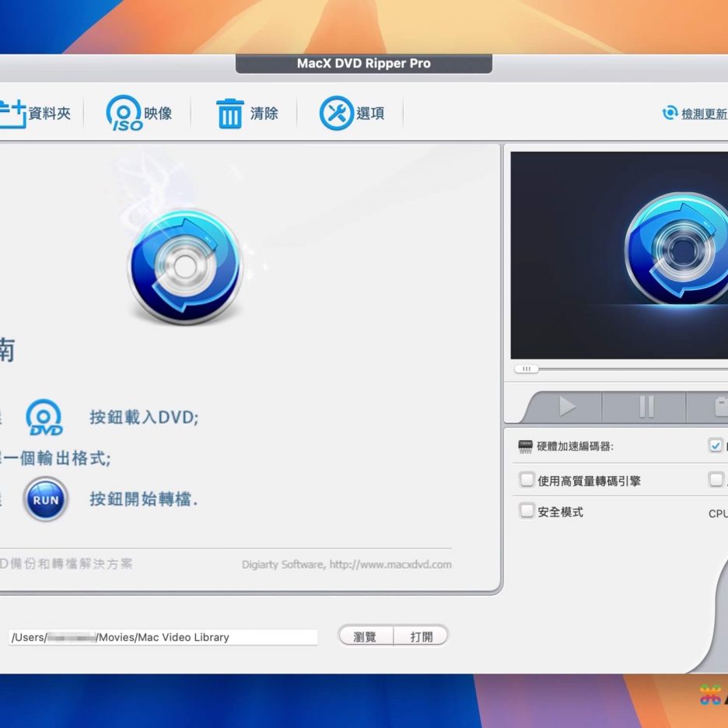Screen dimensions: 728x728
Task: Click the 清除 trash can icon
Action: point(229,114)
